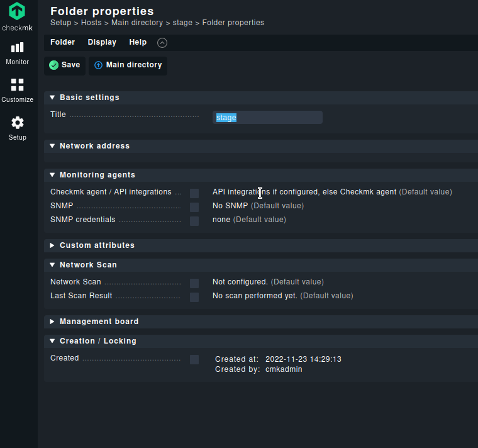The height and width of the screenshot is (448, 478).
Task: Tick the Last Scan Result checkbox
Action: coord(194,297)
